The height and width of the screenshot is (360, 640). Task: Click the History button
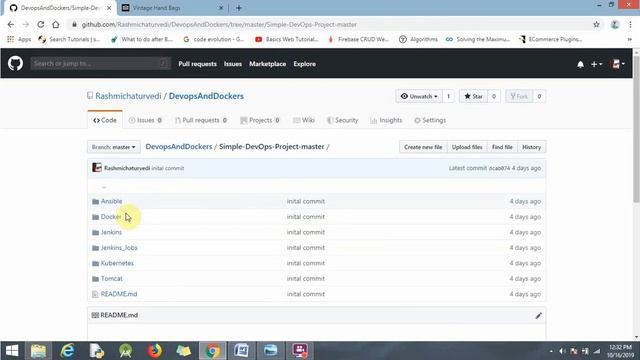pos(531,147)
